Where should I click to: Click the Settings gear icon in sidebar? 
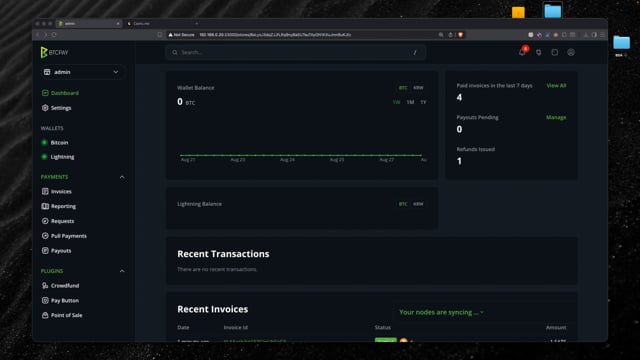pyautogui.click(x=45, y=108)
